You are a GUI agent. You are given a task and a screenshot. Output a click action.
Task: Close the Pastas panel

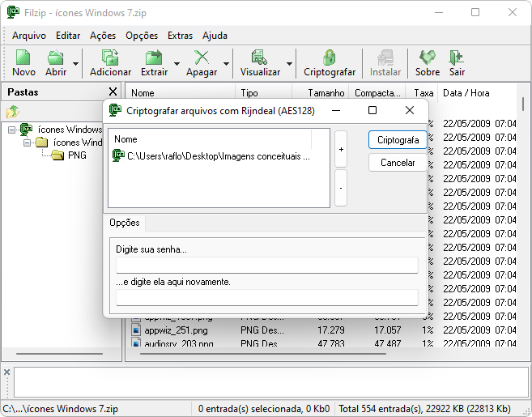pos(113,91)
